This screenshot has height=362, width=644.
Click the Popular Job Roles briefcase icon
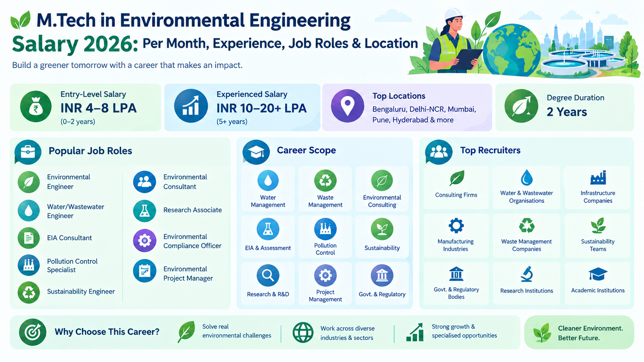(x=28, y=152)
